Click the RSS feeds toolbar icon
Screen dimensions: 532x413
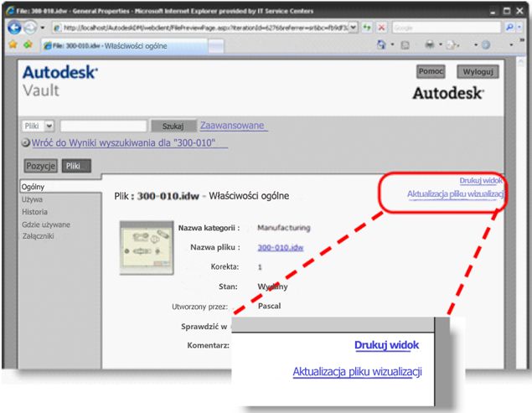click(405, 44)
